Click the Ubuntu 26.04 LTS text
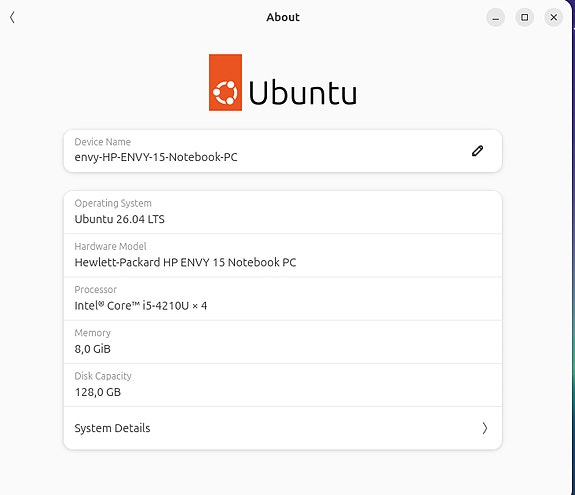 tap(120, 219)
